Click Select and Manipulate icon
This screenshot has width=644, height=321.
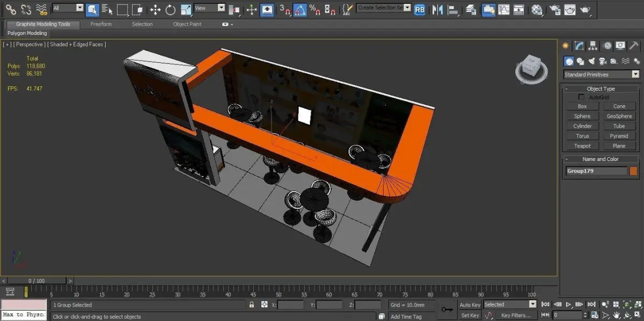pyautogui.click(x=251, y=9)
